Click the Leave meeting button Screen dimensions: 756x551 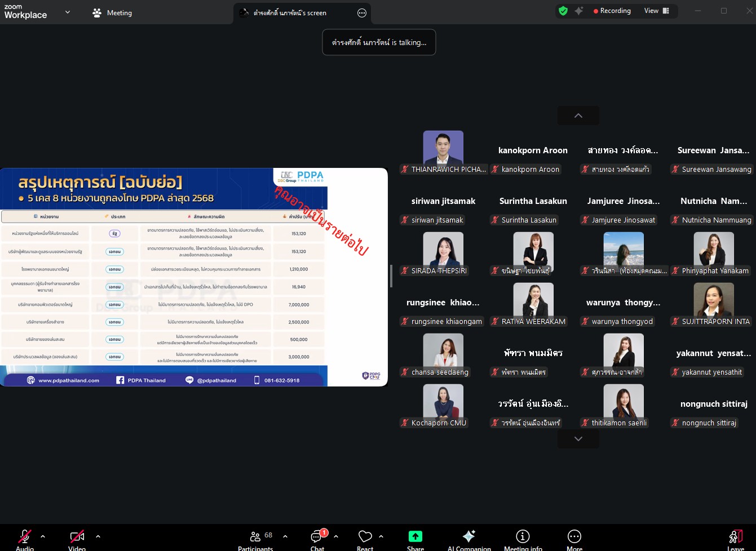tap(735, 539)
